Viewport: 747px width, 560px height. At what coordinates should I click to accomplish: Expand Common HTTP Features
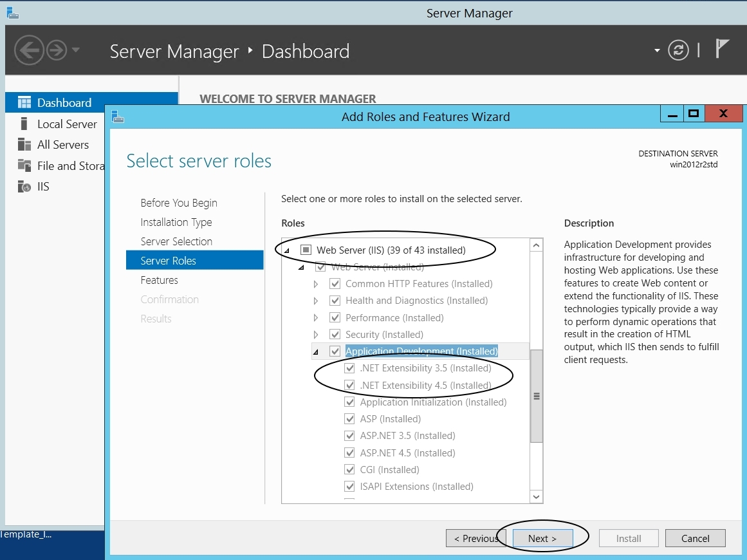pyautogui.click(x=316, y=284)
